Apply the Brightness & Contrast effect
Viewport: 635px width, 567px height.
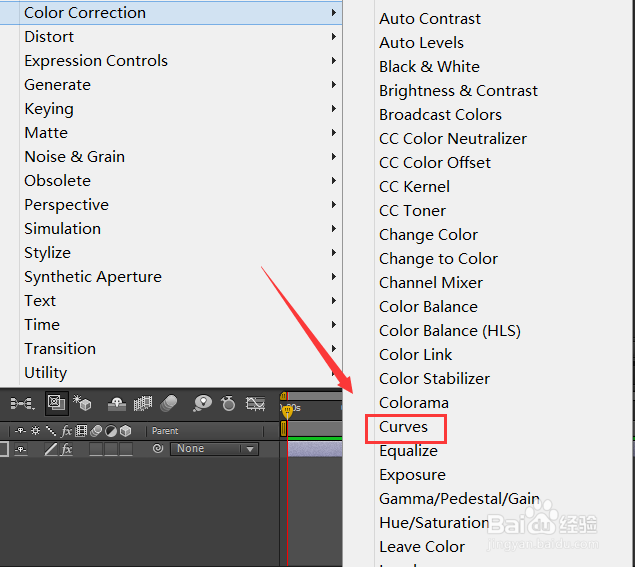458,91
